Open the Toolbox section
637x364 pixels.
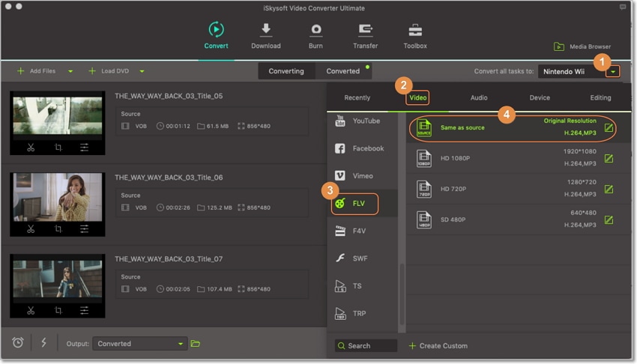414,36
